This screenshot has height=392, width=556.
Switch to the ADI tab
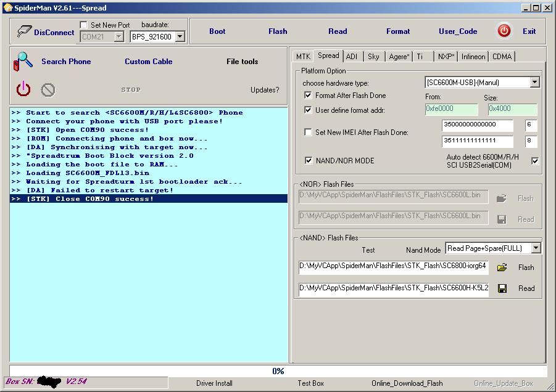352,56
